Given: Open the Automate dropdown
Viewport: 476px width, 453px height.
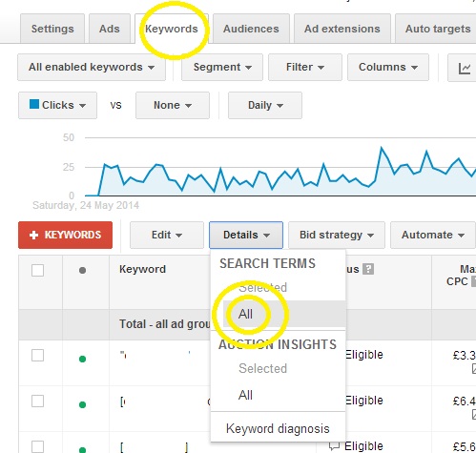Looking at the screenshot, I should tap(433, 235).
